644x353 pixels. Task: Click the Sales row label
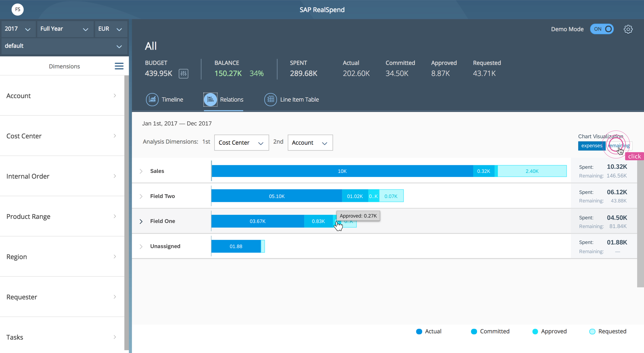click(157, 171)
